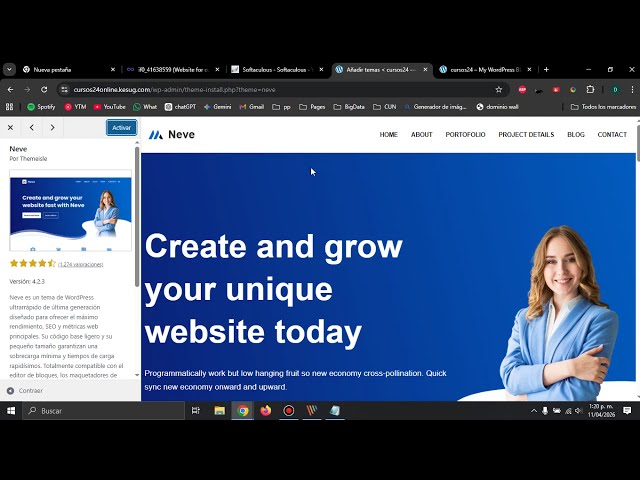Go back in browser history

click(x=11, y=90)
